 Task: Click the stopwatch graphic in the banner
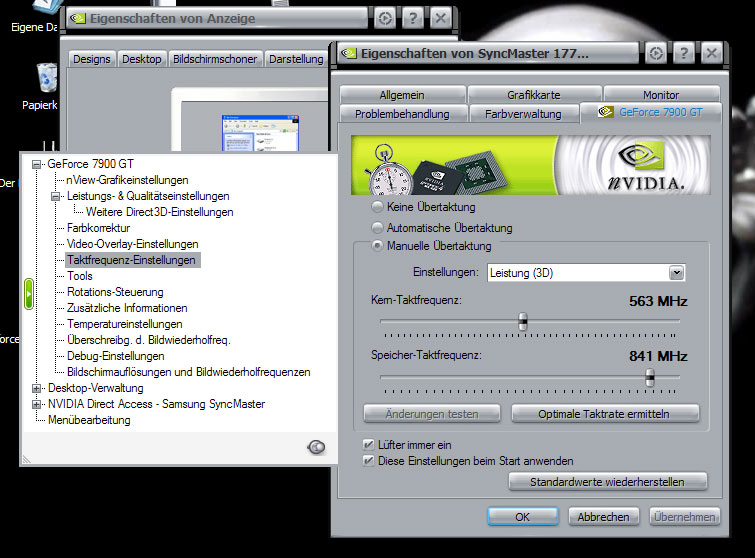click(x=390, y=169)
